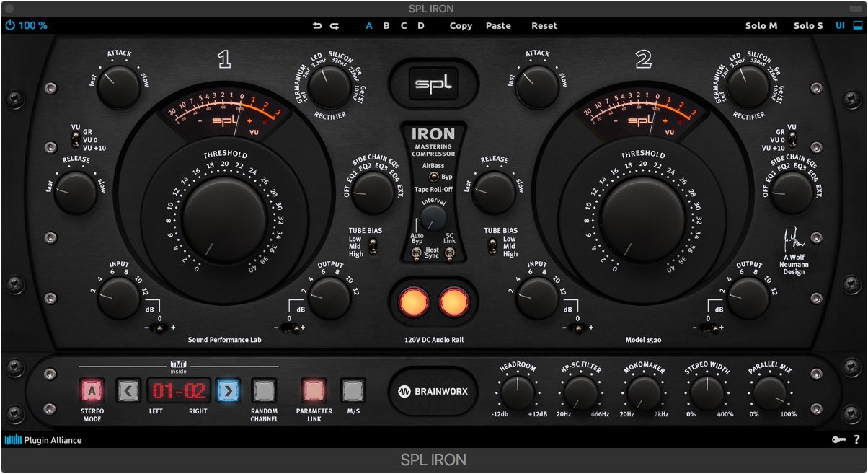This screenshot has width=868, height=474.
Task: Click channel 1 Release knob
Action: (75, 192)
